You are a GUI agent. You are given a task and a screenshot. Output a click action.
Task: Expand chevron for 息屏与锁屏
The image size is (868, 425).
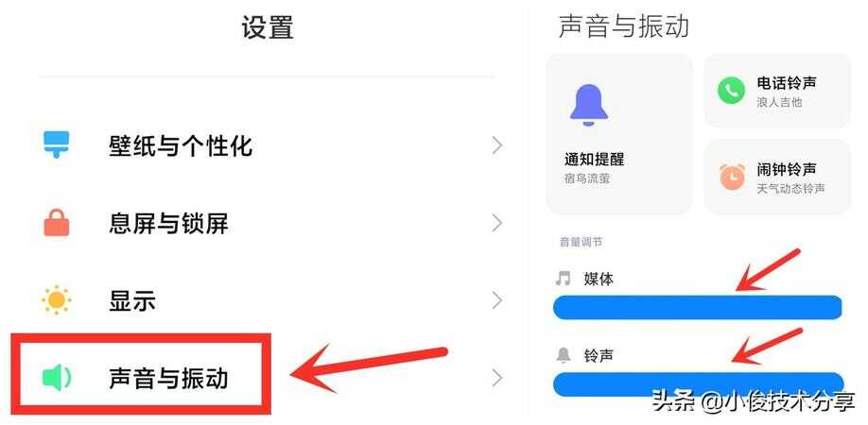(497, 223)
